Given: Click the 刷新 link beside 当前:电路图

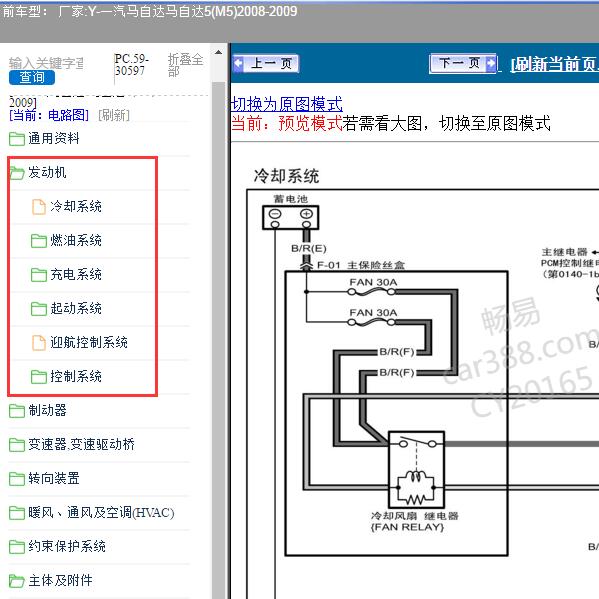Looking at the screenshot, I should tap(114, 115).
